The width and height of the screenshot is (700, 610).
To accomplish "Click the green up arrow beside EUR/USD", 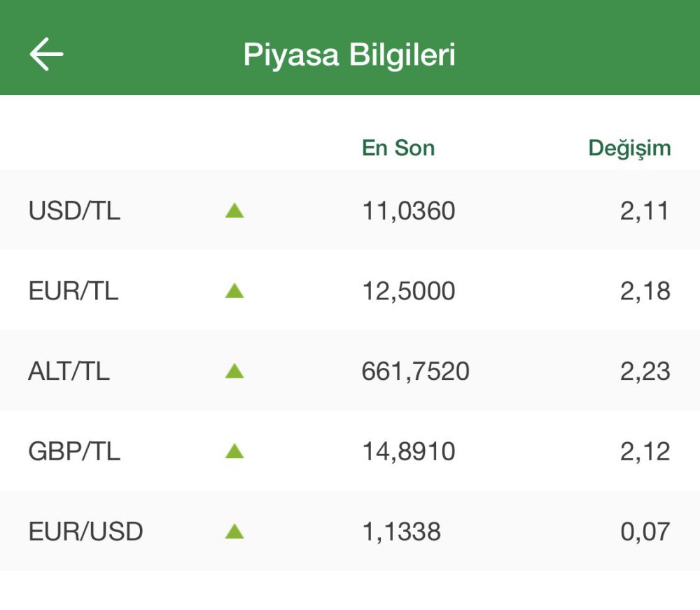I will tap(234, 532).
